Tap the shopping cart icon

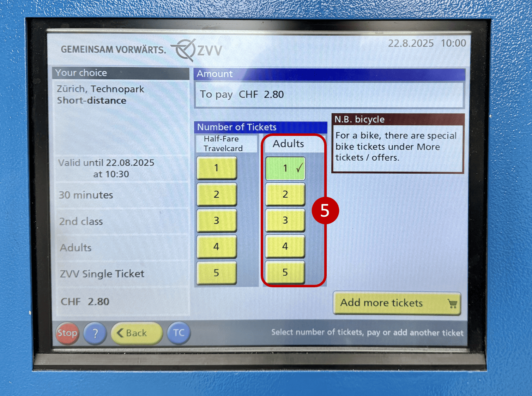click(x=452, y=304)
